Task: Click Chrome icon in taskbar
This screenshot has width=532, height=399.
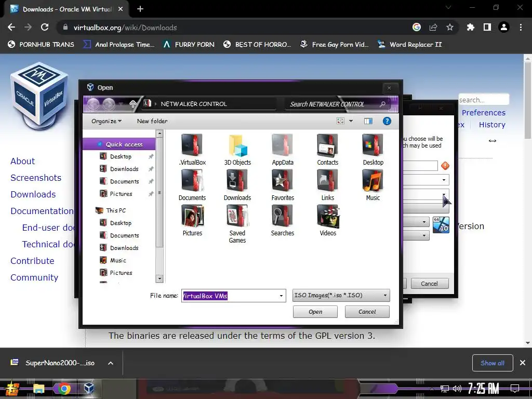Action: 64,388
